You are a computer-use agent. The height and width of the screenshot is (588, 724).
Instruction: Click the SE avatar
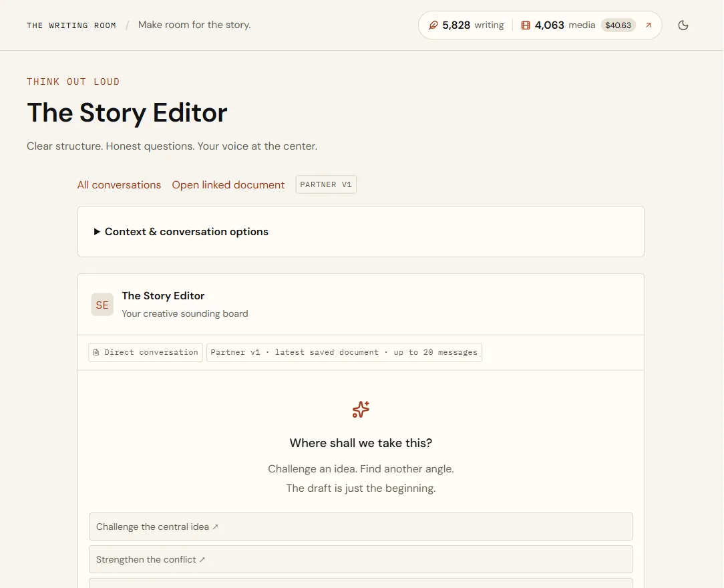pyautogui.click(x=102, y=305)
